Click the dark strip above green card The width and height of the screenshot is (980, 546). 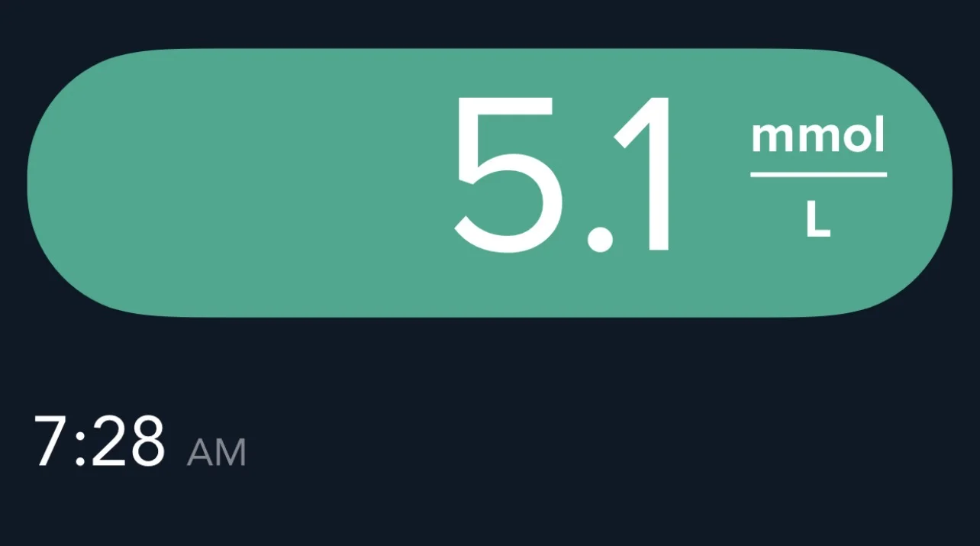tap(488, 21)
